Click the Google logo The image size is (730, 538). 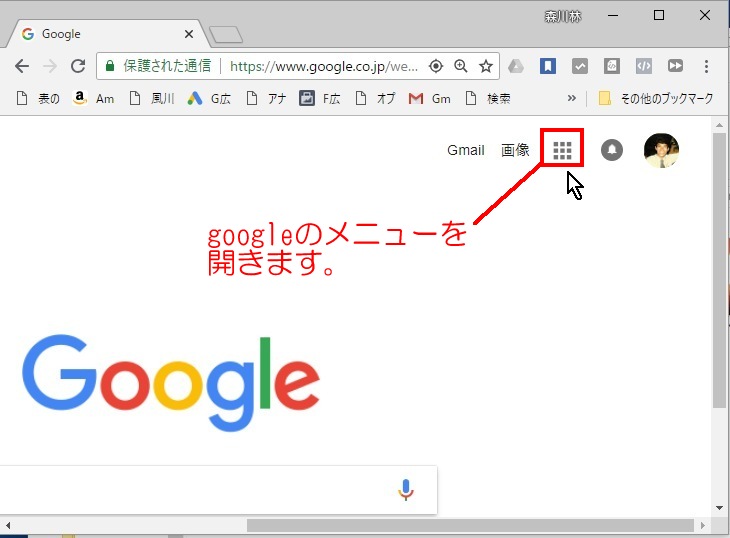(171, 383)
